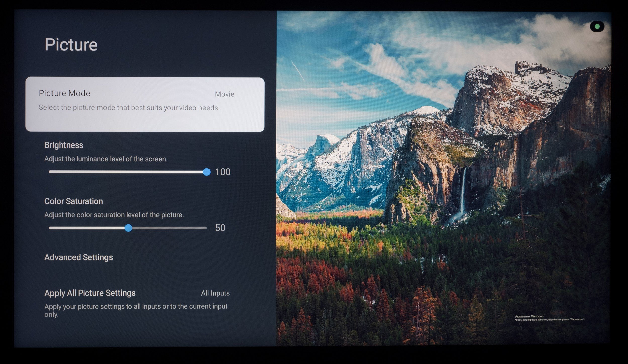The height and width of the screenshot is (364, 628).
Task: Click 'Select the picture mode' description text
Action: pos(129,108)
